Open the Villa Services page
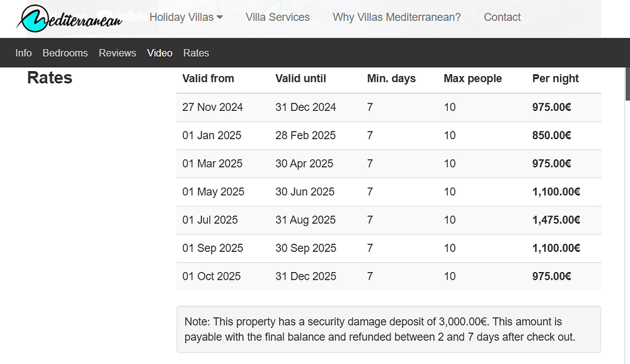This screenshot has height=364, width=630. [278, 17]
